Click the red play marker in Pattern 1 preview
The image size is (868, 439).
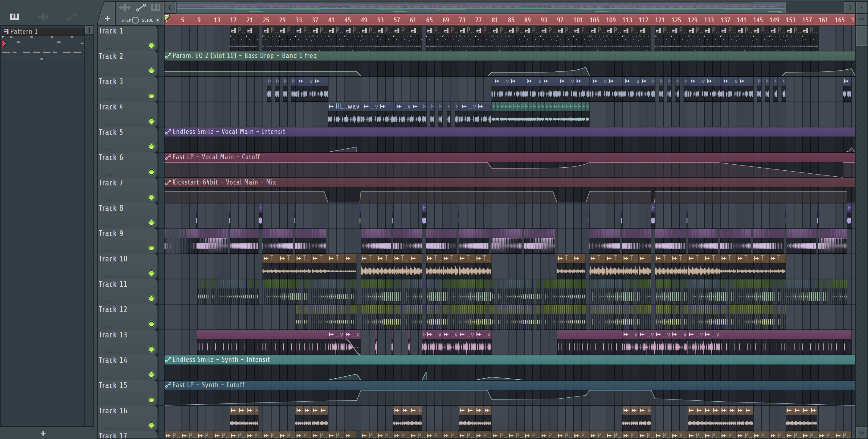coord(4,43)
